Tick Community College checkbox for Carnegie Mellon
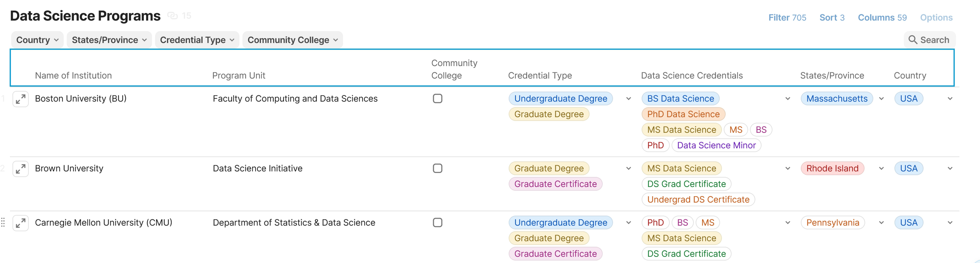 click(438, 223)
